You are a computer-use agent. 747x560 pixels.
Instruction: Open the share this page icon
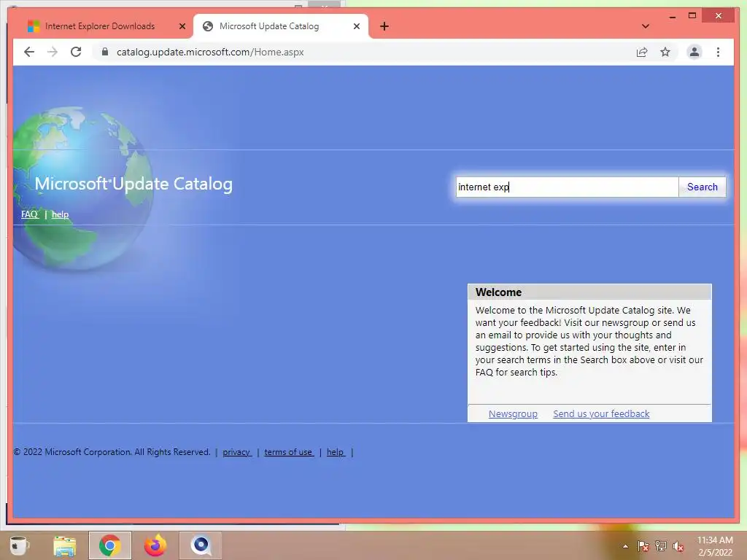tap(642, 52)
